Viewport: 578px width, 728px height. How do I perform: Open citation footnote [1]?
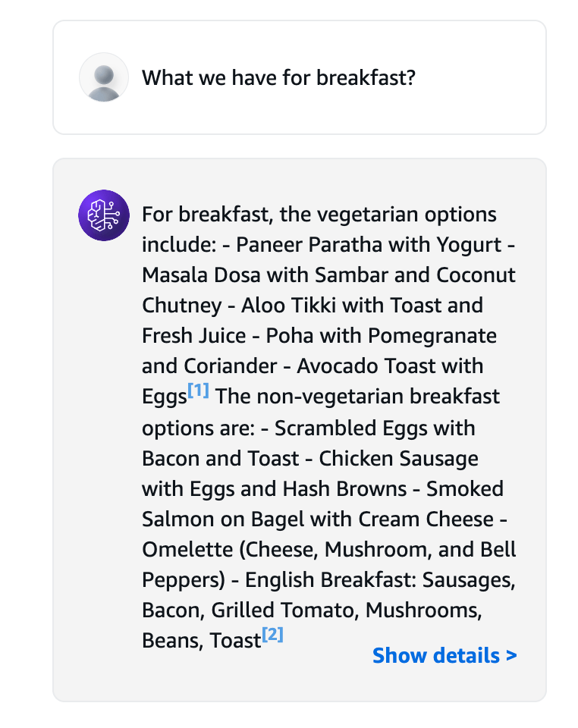pos(198,391)
